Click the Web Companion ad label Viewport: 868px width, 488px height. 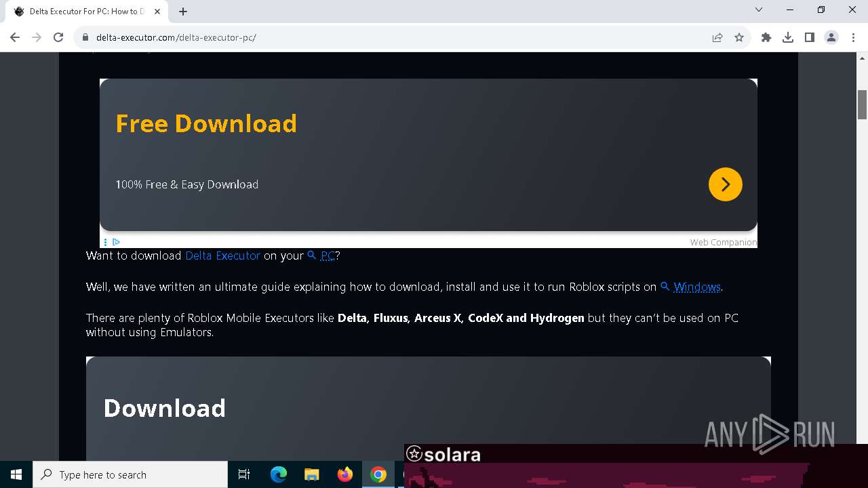(x=723, y=242)
